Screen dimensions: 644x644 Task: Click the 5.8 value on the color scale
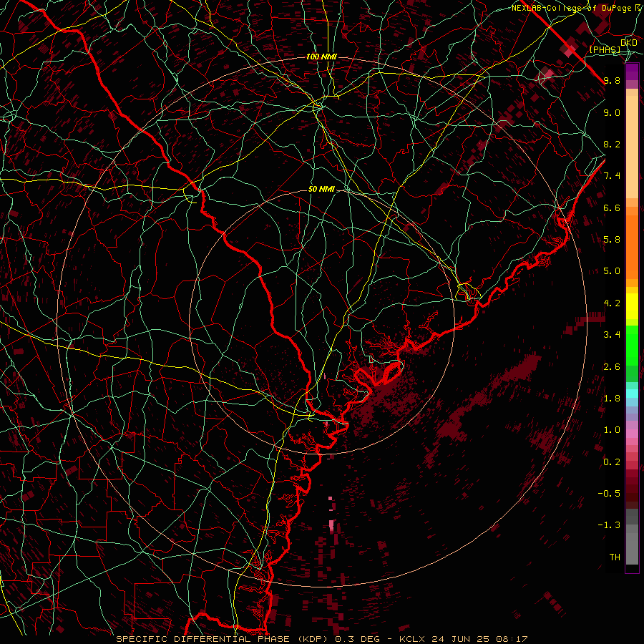coord(612,240)
